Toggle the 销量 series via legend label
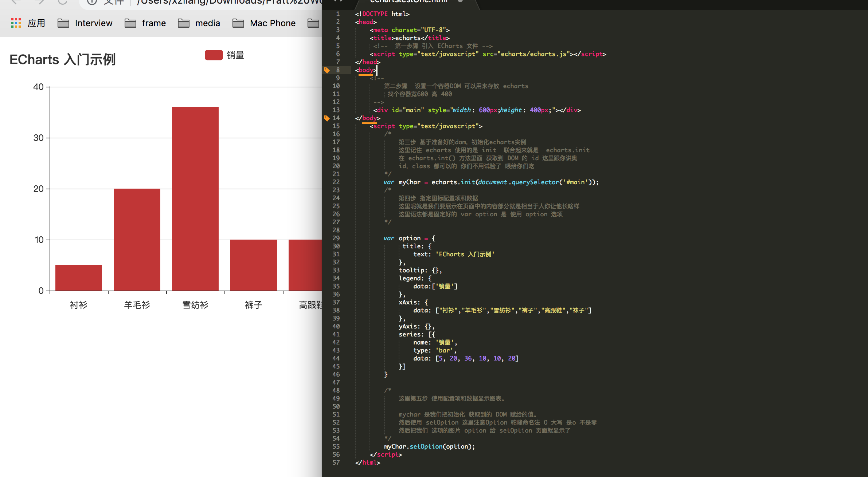This screenshot has width=868, height=477. click(x=235, y=55)
